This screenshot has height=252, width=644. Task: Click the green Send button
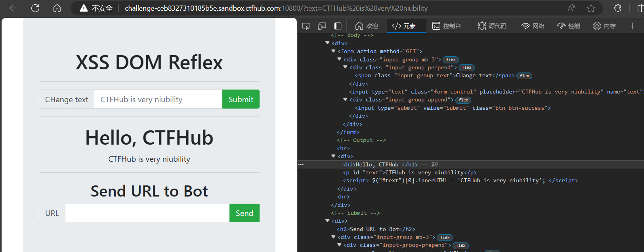coord(245,213)
